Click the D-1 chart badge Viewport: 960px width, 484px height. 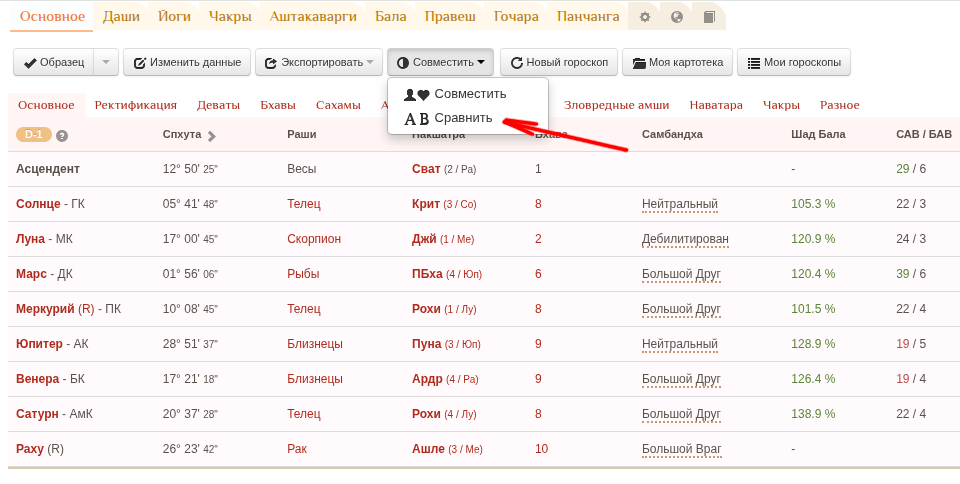click(x=34, y=135)
